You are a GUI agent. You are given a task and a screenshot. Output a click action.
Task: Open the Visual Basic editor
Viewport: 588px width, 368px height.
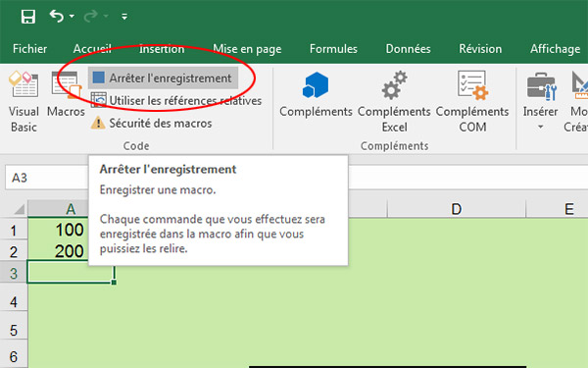[24, 101]
